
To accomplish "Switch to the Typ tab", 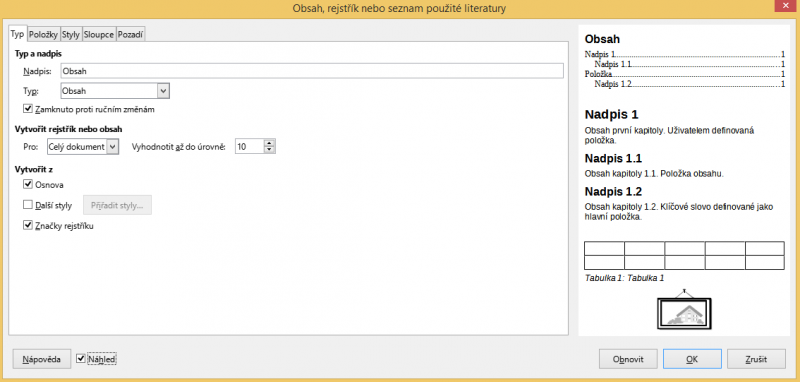I will 18,35.
